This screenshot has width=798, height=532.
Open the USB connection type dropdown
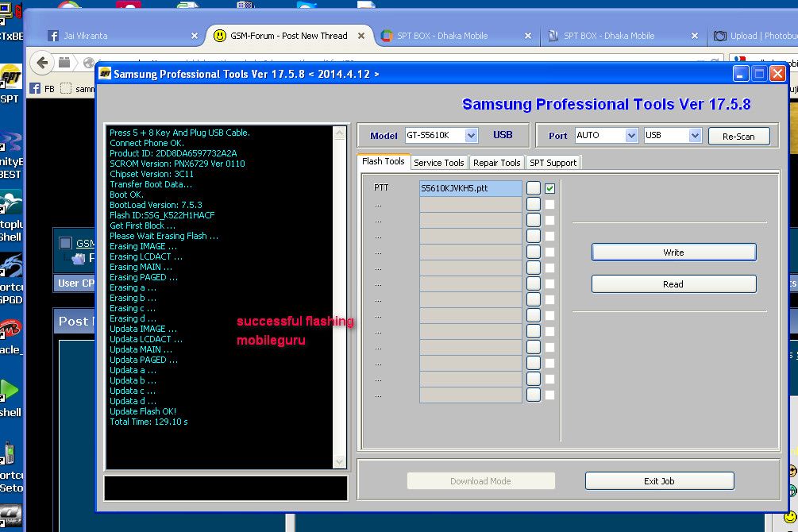pos(696,136)
